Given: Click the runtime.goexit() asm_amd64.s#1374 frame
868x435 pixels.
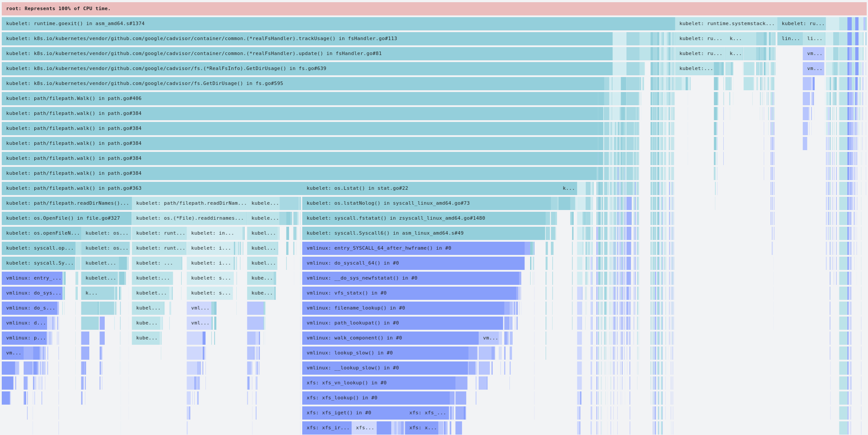Looking at the screenshot, I should (x=338, y=24).
